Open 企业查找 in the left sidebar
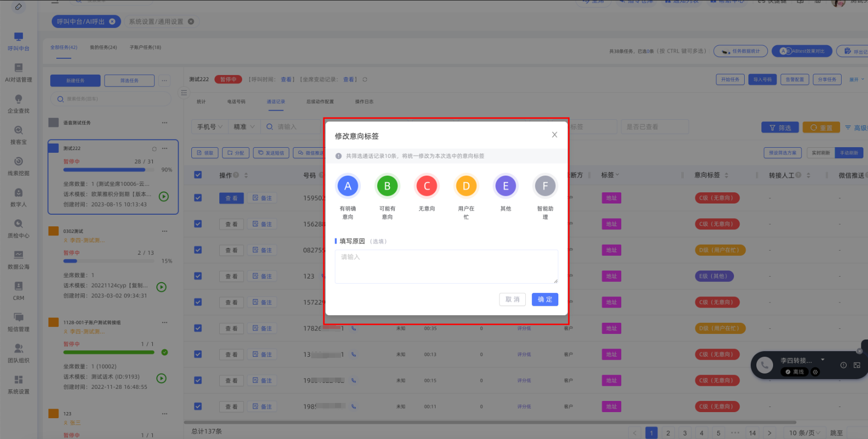The height and width of the screenshot is (439, 868). [x=18, y=104]
